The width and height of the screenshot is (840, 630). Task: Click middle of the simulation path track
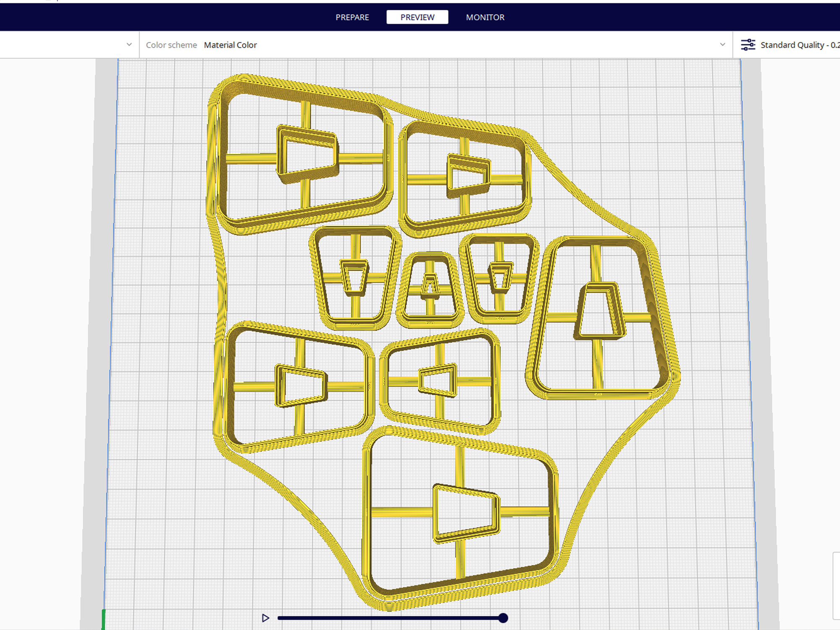[390, 618]
